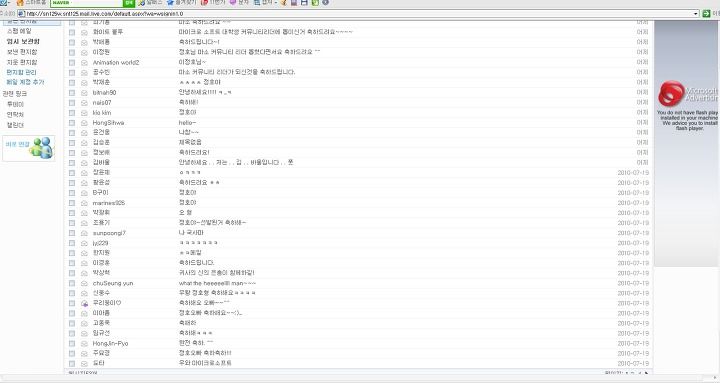Click the flash player notice in the ad
This screenshot has height=383, width=720.
click(x=687, y=121)
